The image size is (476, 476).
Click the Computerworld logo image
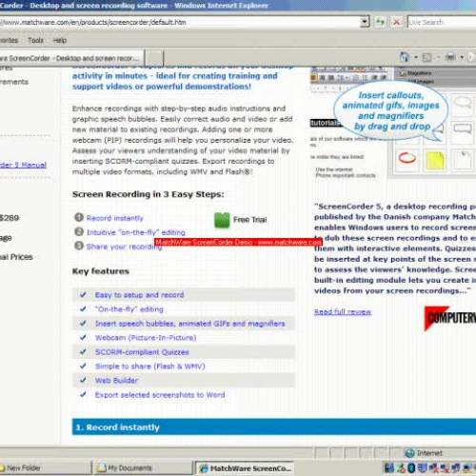tap(450, 318)
